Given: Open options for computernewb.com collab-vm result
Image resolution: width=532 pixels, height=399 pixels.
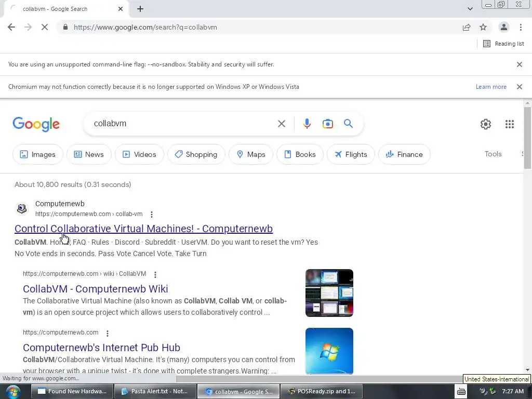Looking at the screenshot, I should tap(152, 215).
